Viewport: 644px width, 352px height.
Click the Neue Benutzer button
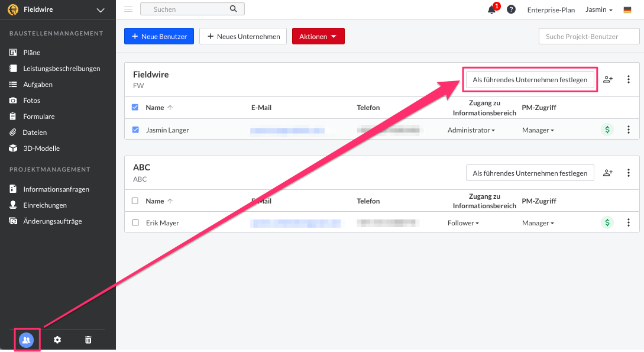(159, 36)
